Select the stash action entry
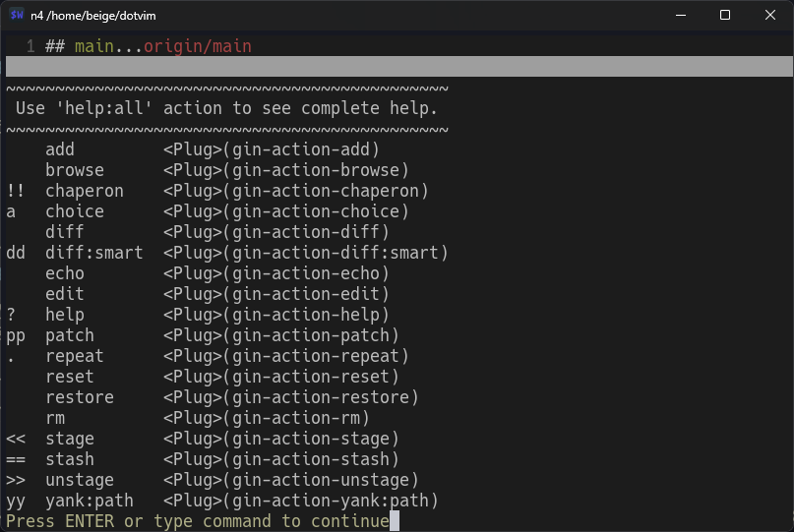Image resolution: width=794 pixels, height=532 pixels. [x=70, y=459]
